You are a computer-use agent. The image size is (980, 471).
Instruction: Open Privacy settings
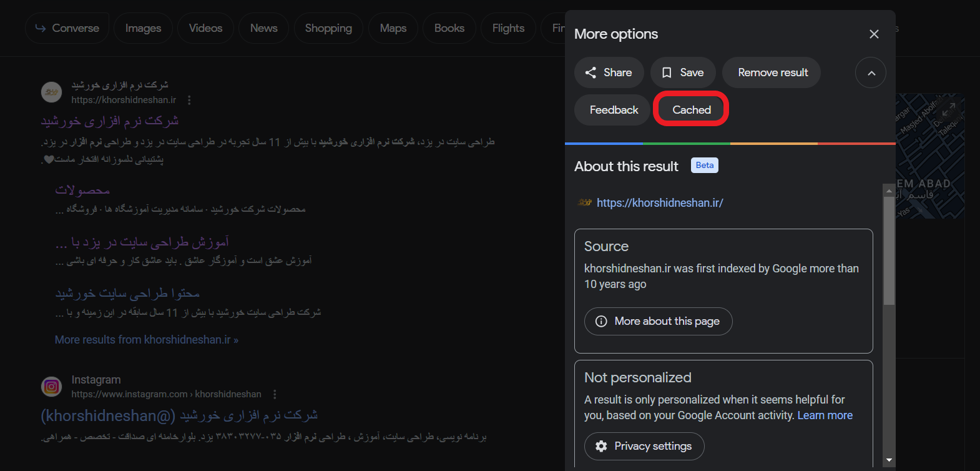pos(644,446)
